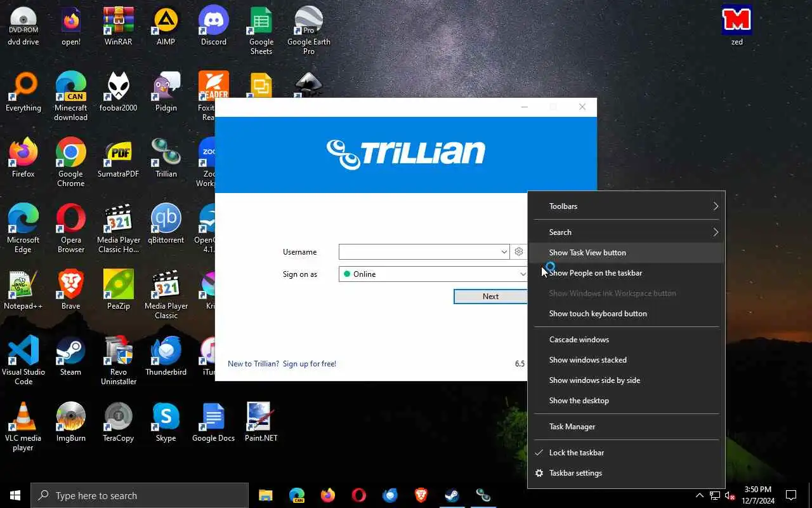The height and width of the screenshot is (508, 812).
Task: Open the WinRAR desktop shortcut
Action: coord(119,26)
